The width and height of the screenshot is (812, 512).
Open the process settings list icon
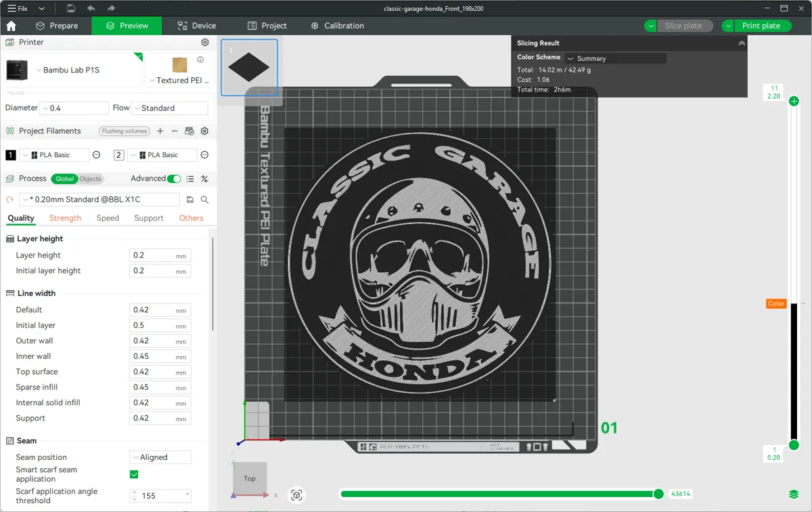coord(190,179)
